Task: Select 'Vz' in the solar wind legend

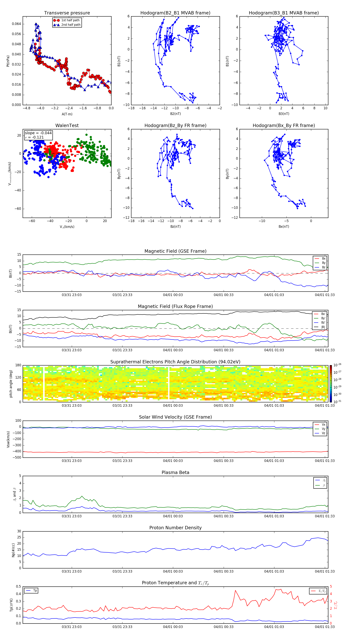Action: (x=320, y=433)
